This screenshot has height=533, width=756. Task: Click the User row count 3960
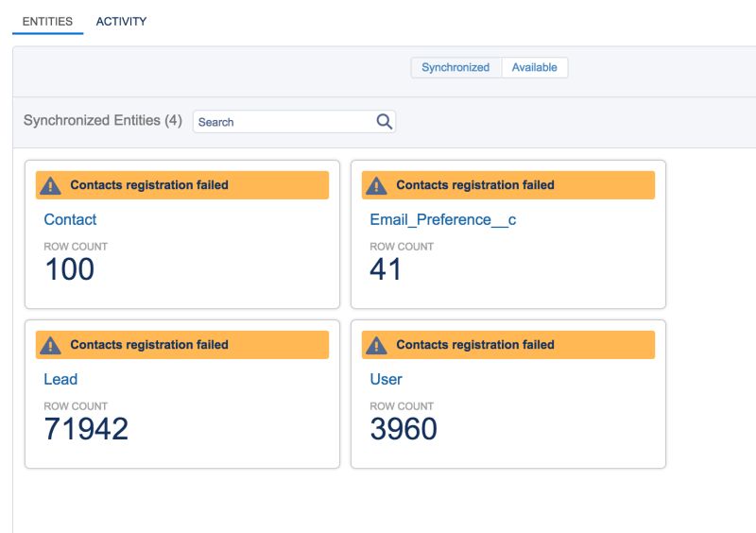point(404,429)
